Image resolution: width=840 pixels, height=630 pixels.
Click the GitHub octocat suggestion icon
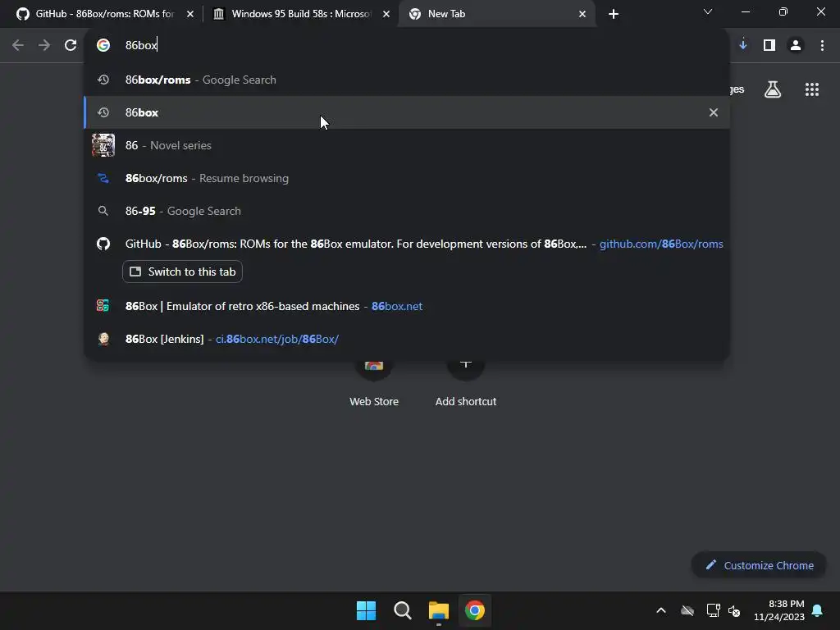pyautogui.click(x=103, y=244)
